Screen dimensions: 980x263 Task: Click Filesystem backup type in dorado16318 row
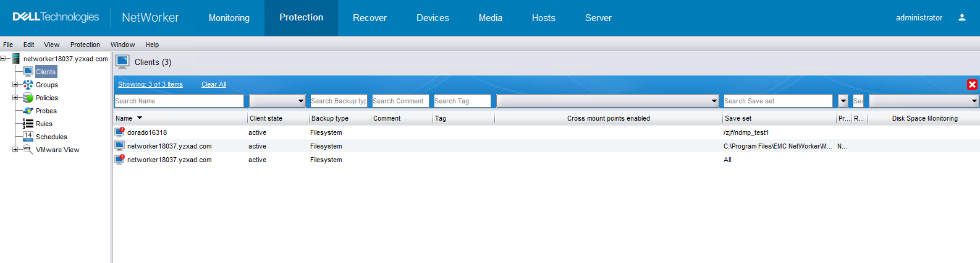(326, 132)
